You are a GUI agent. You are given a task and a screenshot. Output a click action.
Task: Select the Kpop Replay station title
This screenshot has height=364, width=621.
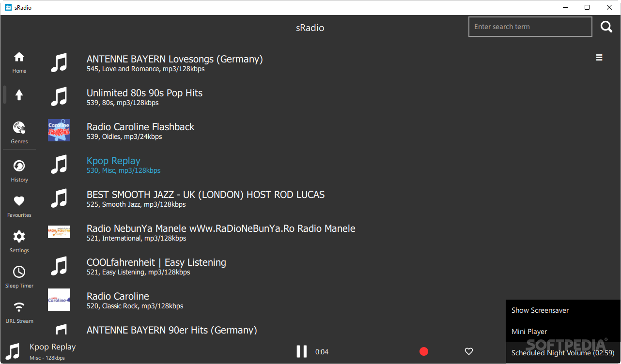pos(113,161)
